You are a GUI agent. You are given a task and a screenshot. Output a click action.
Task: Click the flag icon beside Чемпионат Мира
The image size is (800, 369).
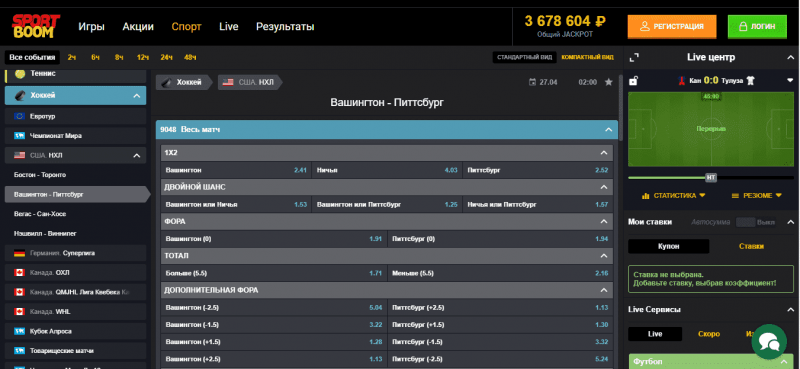19,136
